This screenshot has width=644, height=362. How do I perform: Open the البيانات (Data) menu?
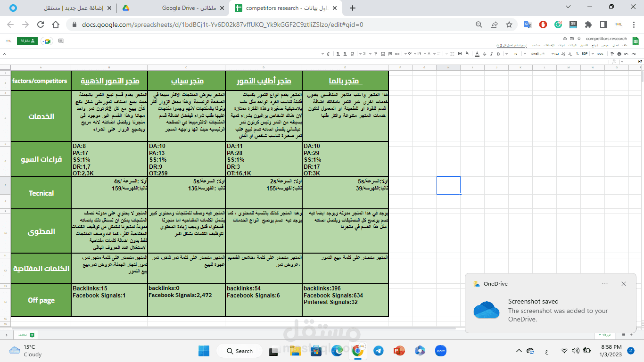[573, 45]
